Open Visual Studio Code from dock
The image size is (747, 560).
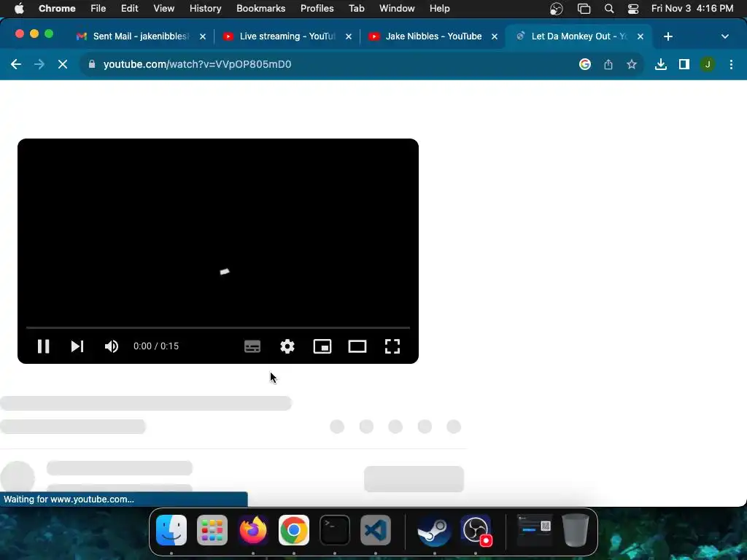click(376, 530)
